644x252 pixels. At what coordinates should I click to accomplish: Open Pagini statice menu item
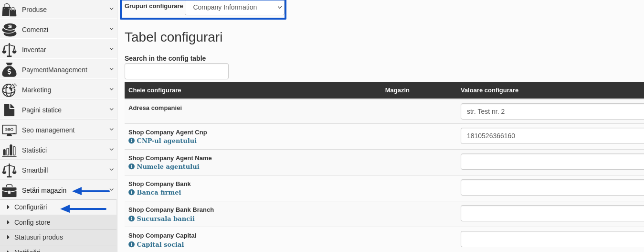pos(58,110)
